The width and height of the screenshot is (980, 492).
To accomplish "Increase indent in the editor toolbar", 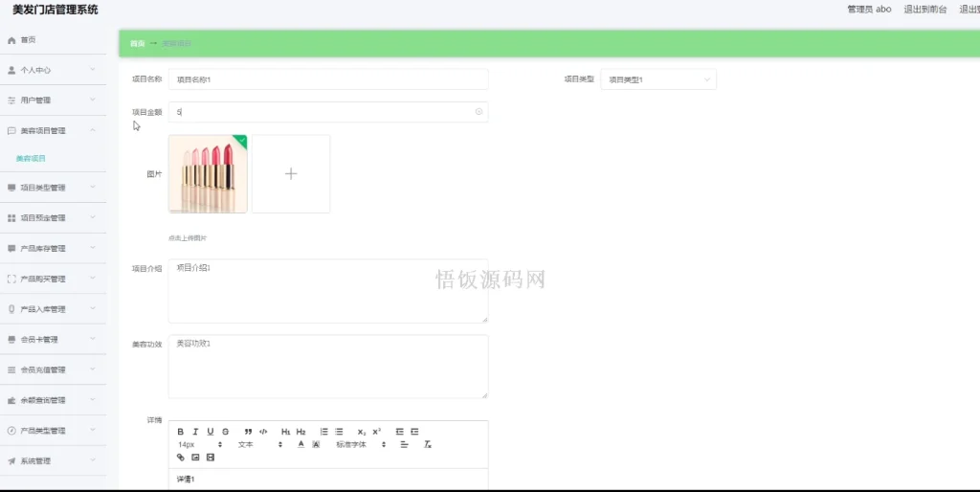I will (x=414, y=432).
